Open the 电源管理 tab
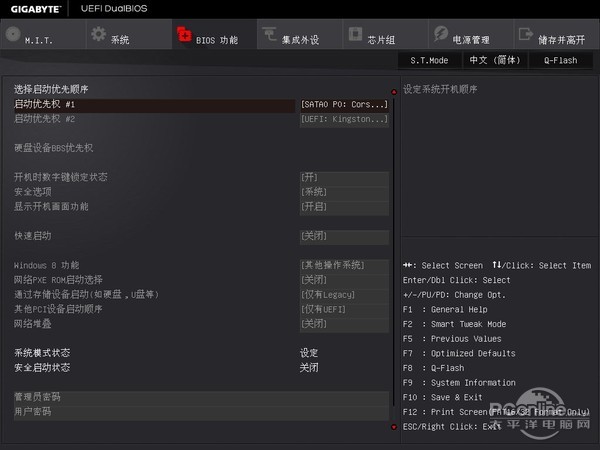 471,34
